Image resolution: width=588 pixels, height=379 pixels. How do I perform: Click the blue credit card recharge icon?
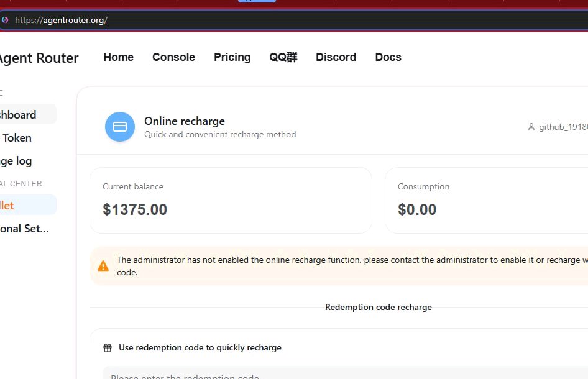(119, 127)
